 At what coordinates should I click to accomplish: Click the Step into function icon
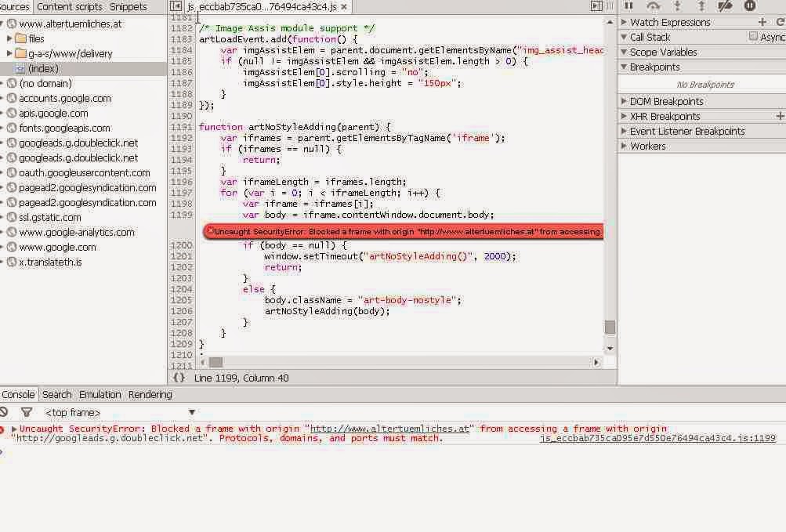pos(678,5)
